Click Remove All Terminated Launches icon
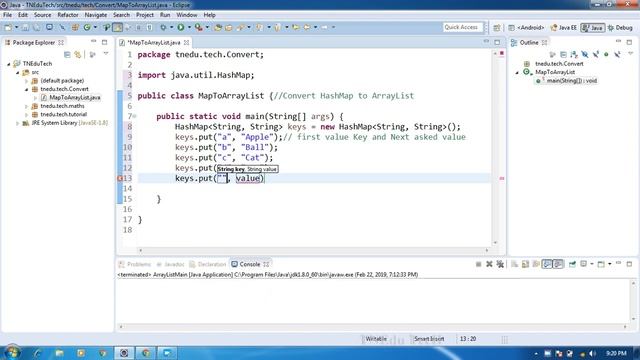Screen dimensions: 640x360 (x=500, y=264)
